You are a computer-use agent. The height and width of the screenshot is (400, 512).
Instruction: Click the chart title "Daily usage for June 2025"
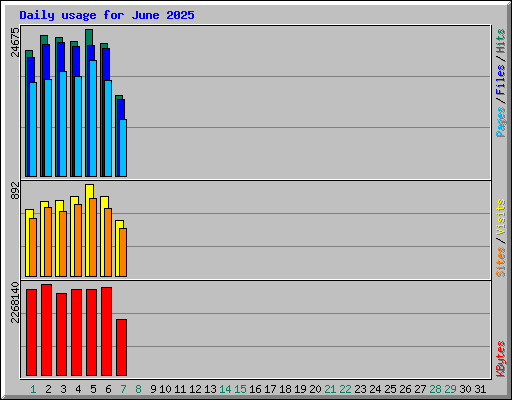pos(107,15)
